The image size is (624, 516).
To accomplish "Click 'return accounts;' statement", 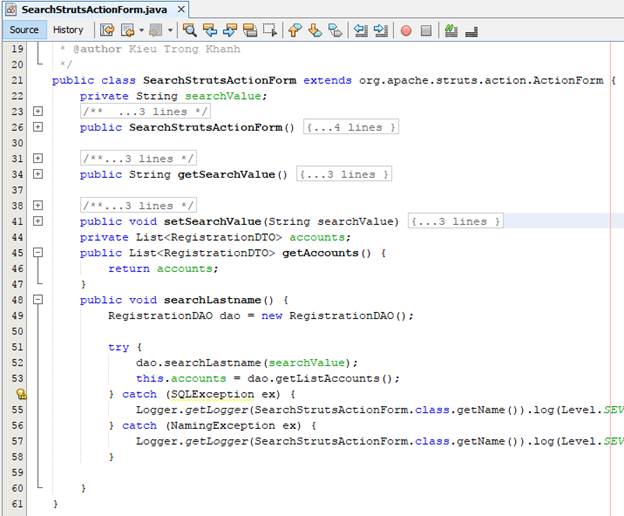I will (164, 269).
